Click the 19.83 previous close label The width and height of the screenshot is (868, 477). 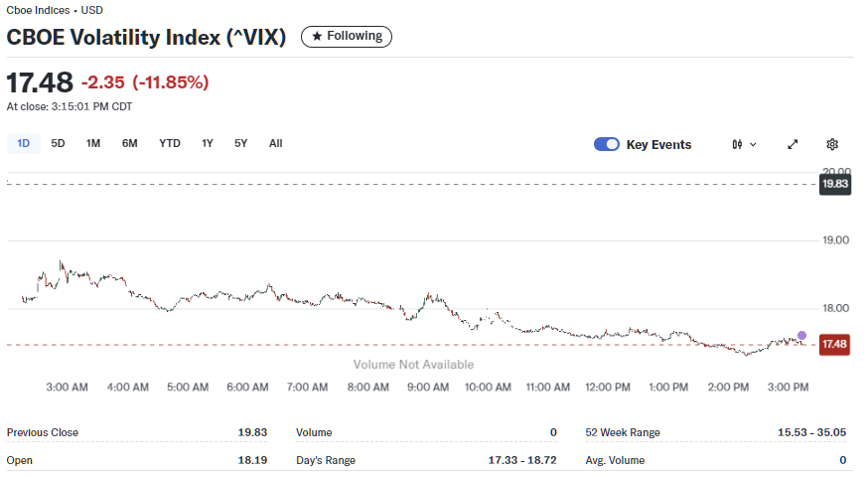pos(835,184)
